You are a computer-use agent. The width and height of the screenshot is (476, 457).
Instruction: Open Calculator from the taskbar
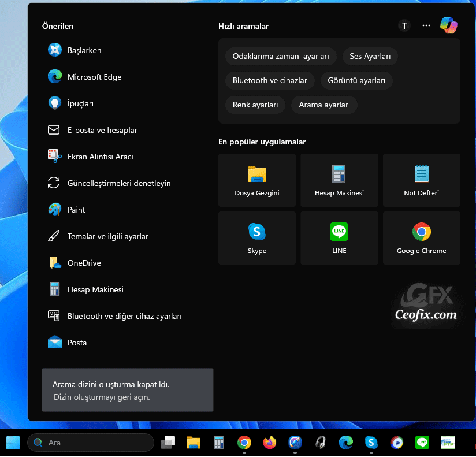tap(218, 443)
